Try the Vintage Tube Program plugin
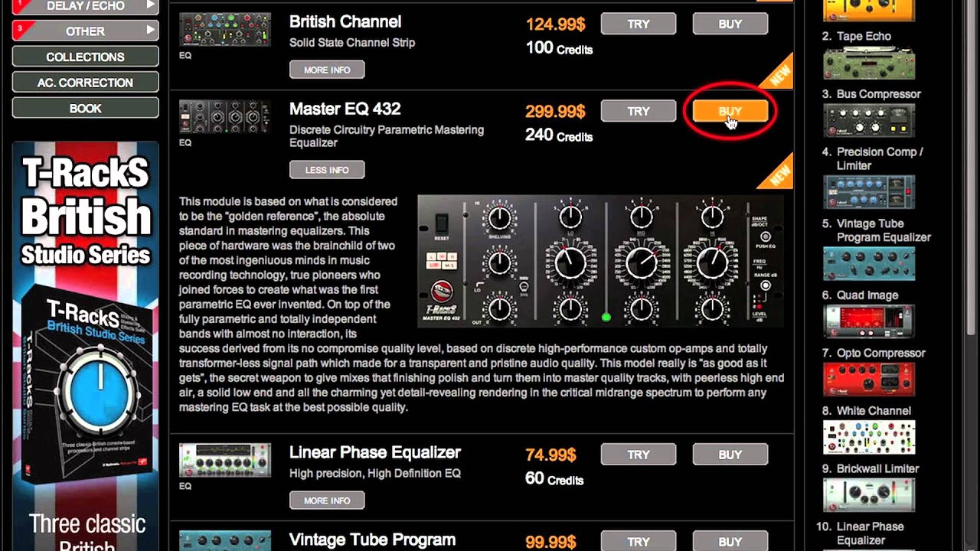 coord(639,542)
